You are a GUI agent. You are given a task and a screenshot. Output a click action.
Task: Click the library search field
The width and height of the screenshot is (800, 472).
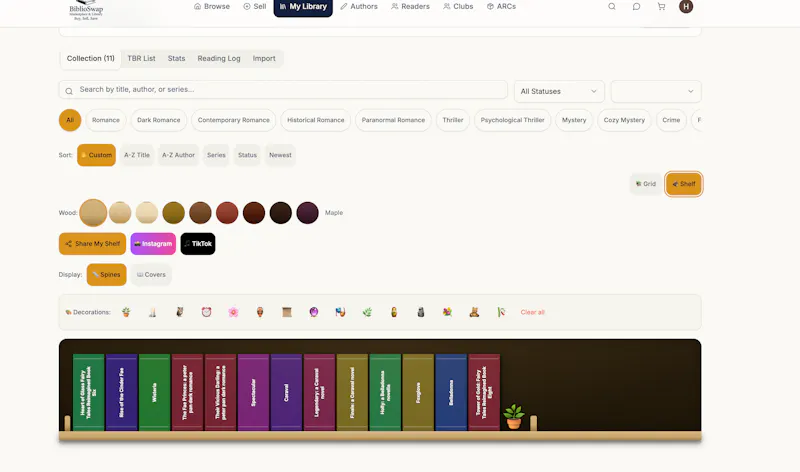point(283,89)
